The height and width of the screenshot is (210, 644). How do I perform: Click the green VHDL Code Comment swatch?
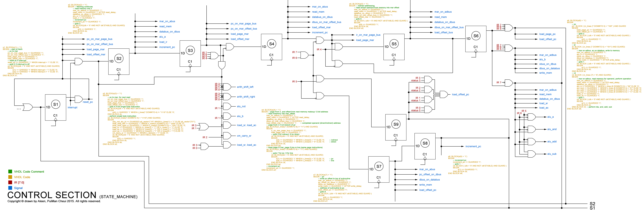tap(10, 171)
